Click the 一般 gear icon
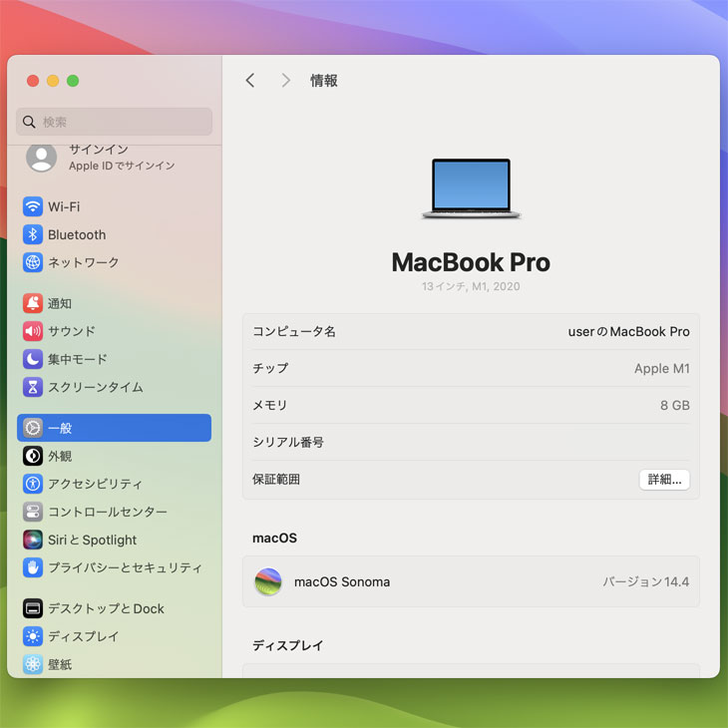 (33, 428)
